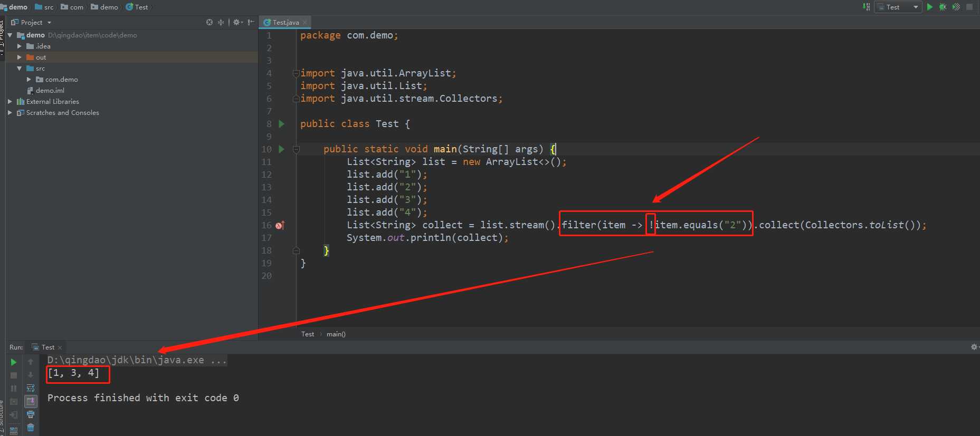The image size is (980, 436).
Task: Open the Test run configuration dropdown
Action: tap(898, 7)
